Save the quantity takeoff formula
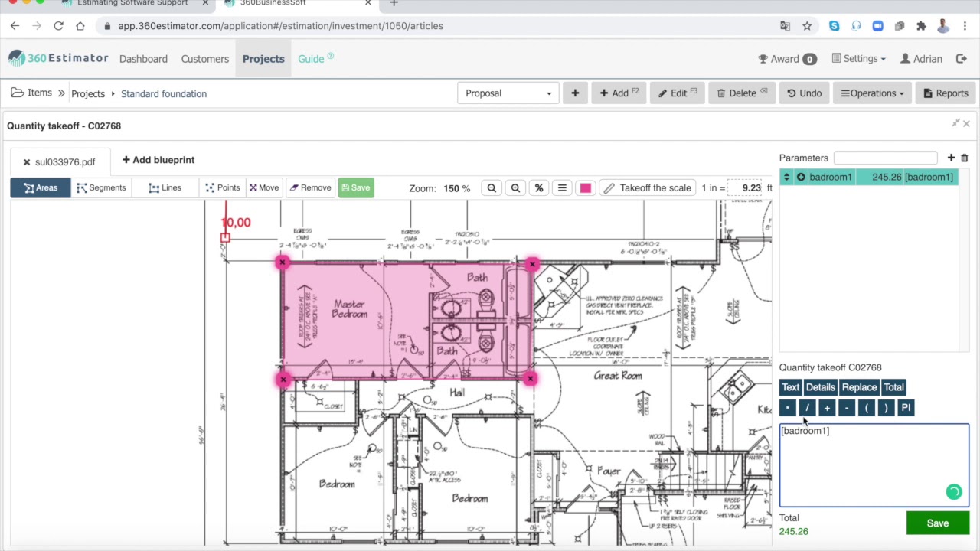Screen dimensions: 980x551 (x=938, y=523)
